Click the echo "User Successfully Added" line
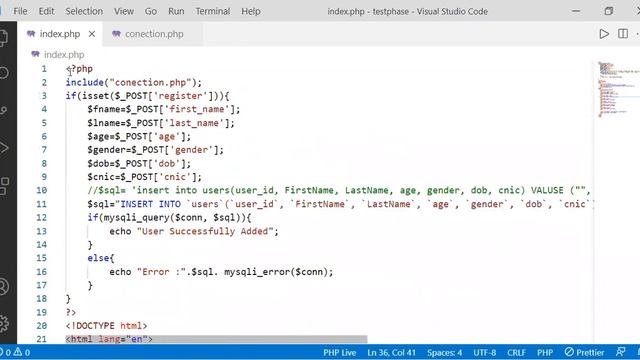 pyautogui.click(x=194, y=231)
